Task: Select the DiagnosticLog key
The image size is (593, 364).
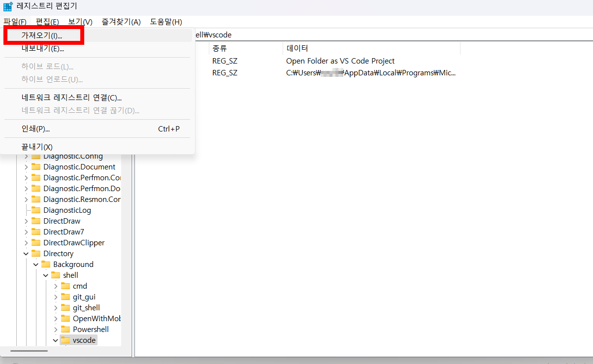Action: click(67, 210)
